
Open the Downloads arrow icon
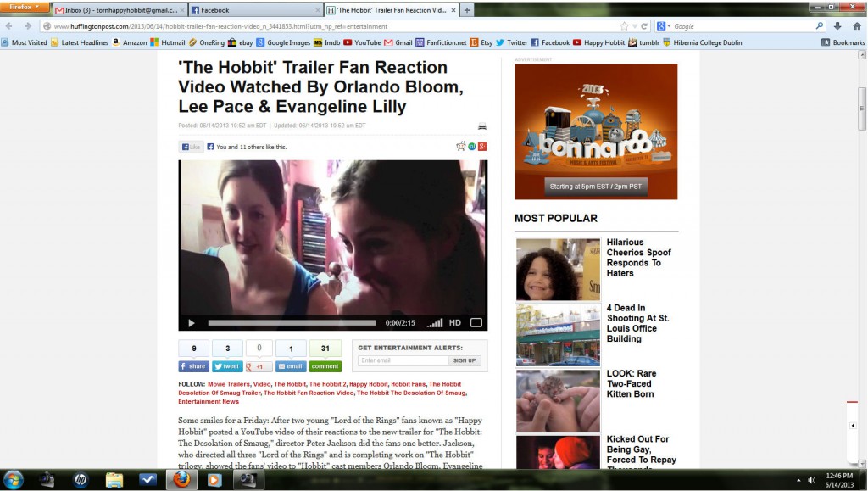[x=837, y=26]
